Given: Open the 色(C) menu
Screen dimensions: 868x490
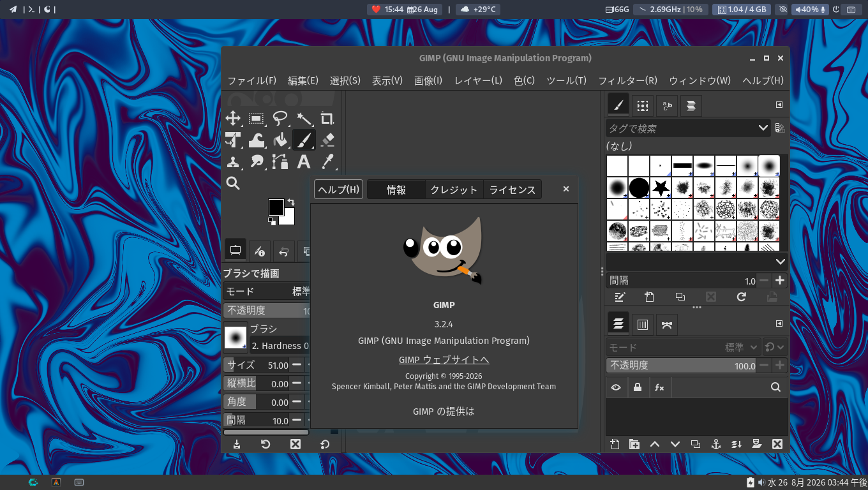Looking at the screenshot, I should point(525,80).
